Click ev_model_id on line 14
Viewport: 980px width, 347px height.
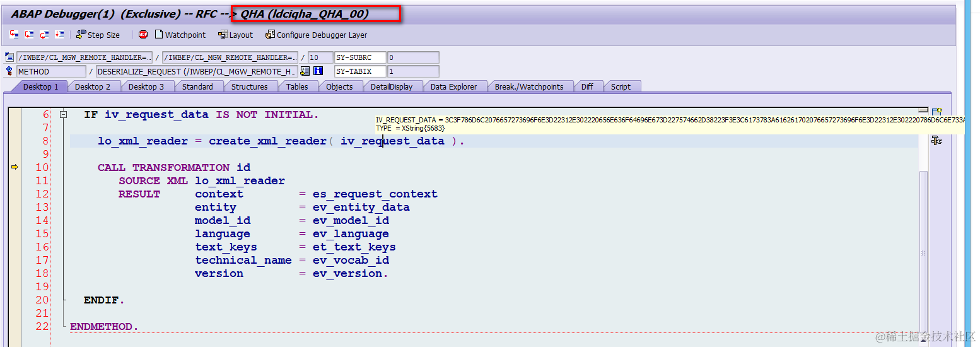351,221
